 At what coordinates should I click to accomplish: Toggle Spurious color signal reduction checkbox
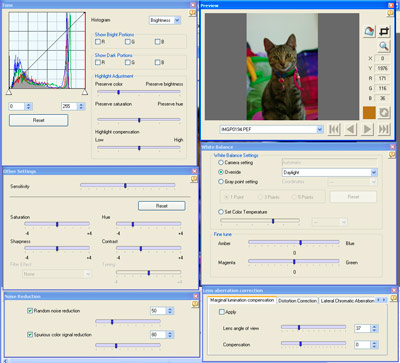30,334
